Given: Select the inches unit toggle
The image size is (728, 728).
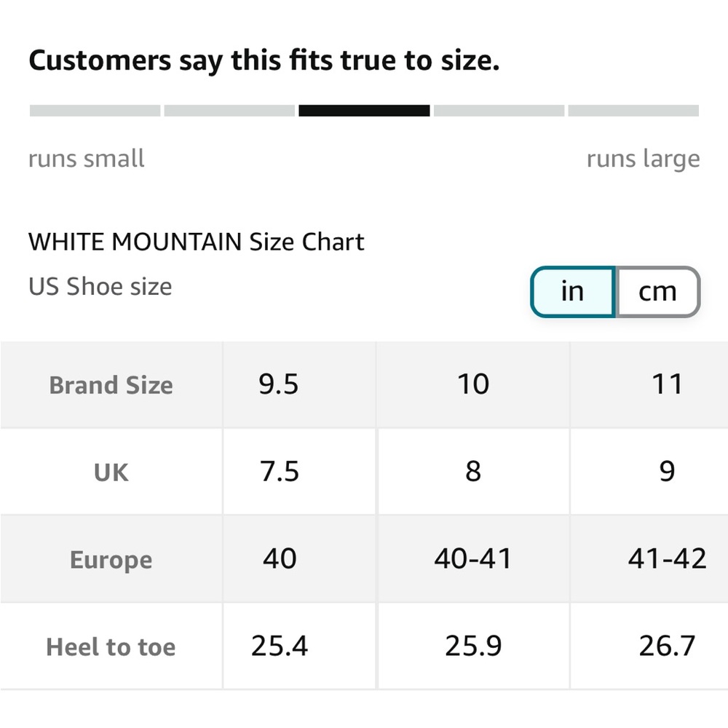Looking at the screenshot, I should [573, 292].
